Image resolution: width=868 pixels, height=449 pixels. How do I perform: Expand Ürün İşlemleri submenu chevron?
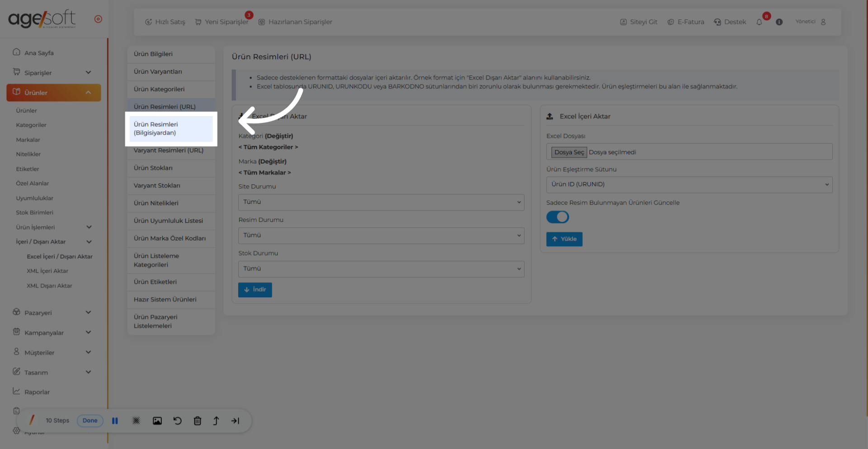89,227
